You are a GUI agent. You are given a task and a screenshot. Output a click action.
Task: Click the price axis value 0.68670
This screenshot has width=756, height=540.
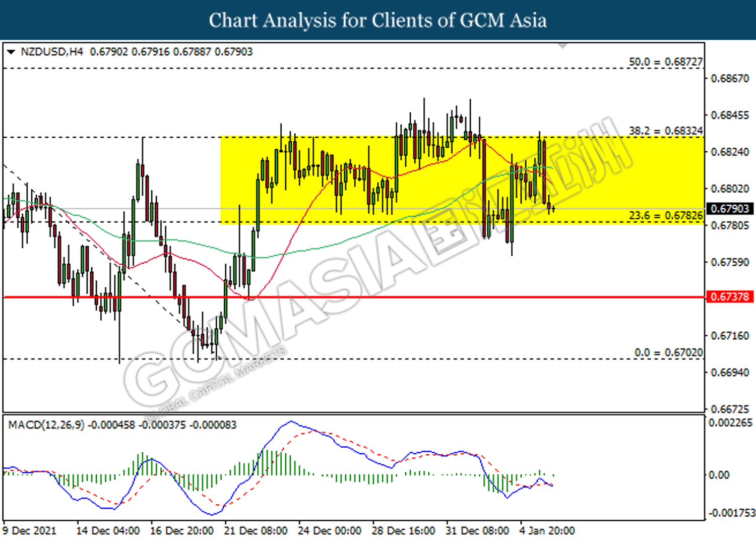pos(730,79)
